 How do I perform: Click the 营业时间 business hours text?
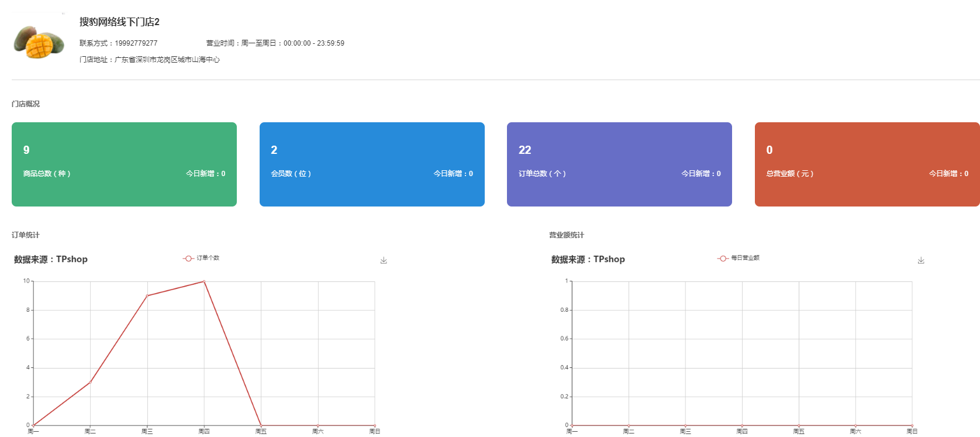coord(275,43)
